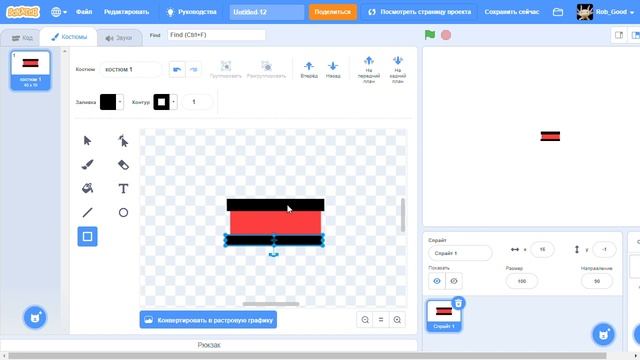The width and height of the screenshot is (640, 360).
Task: Click the costume name field
Action: click(131, 69)
